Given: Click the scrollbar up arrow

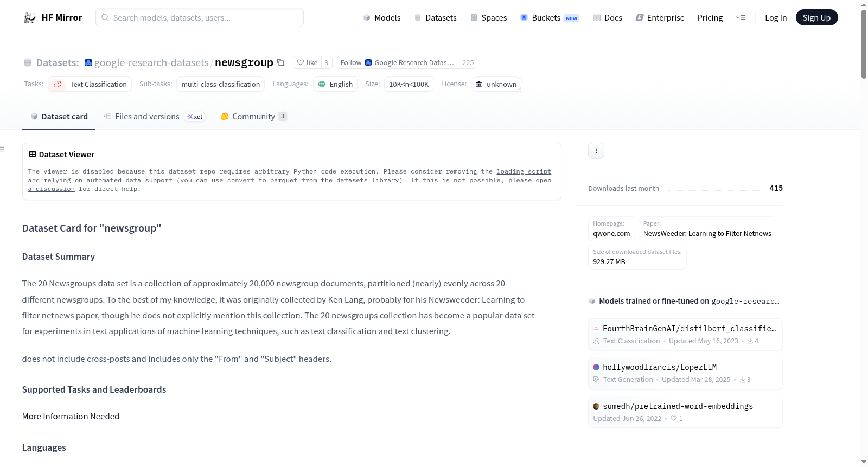Looking at the screenshot, I should 864,4.
